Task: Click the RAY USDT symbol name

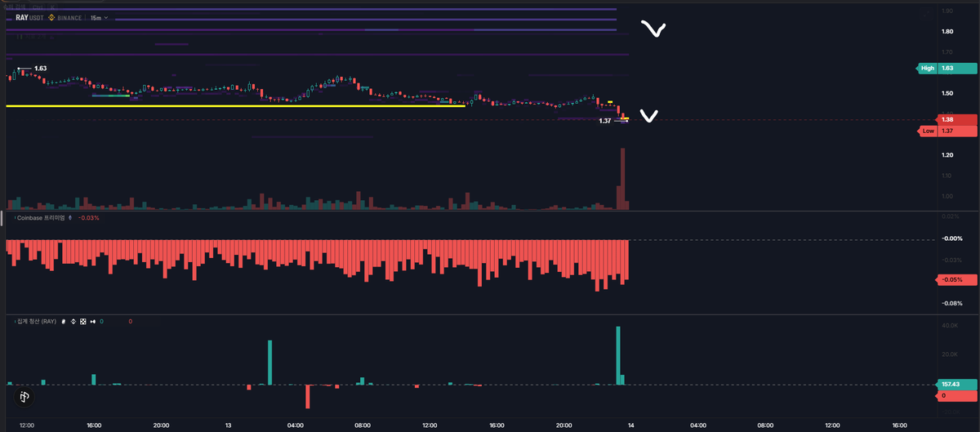Action: [29, 16]
